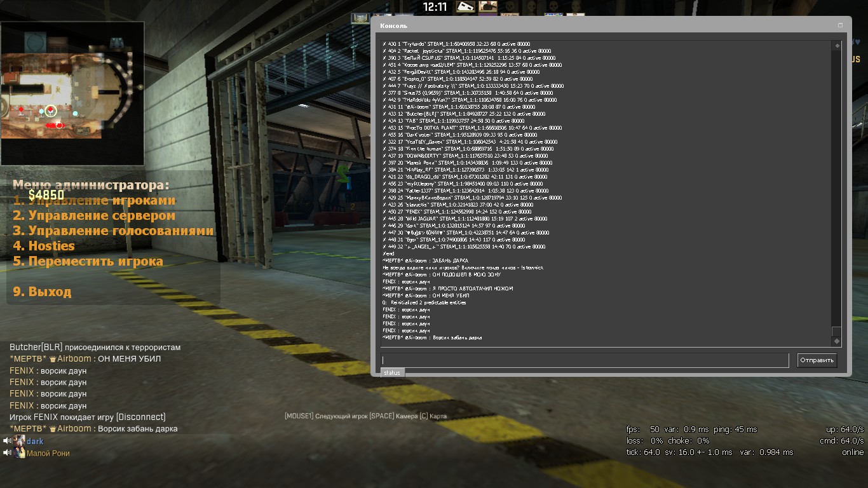Screen dimensions: 868x488
Task: Select the Hosties menu option
Action: (x=44, y=246)
